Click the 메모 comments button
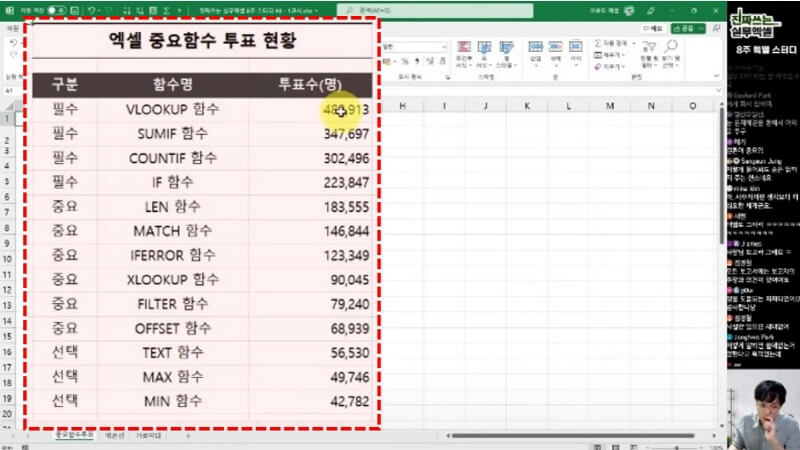Image resolution: width=800 pixels, height=450 pixels. (653, 28)
